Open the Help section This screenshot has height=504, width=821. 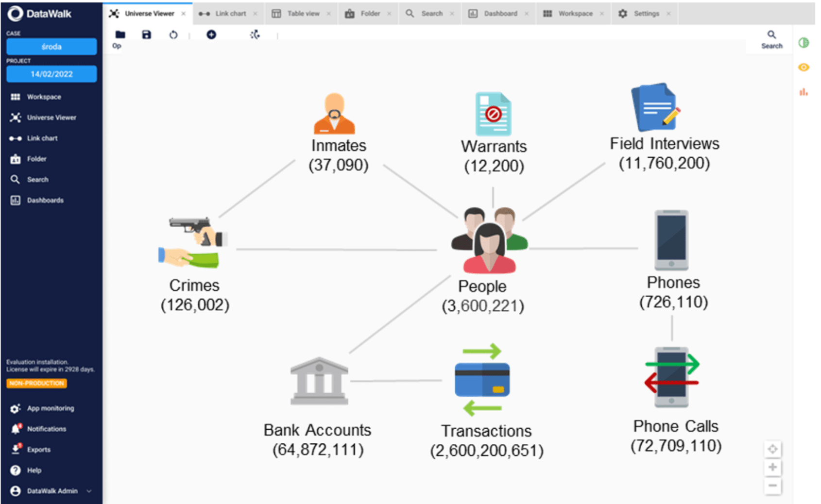(x=33, y=470)
